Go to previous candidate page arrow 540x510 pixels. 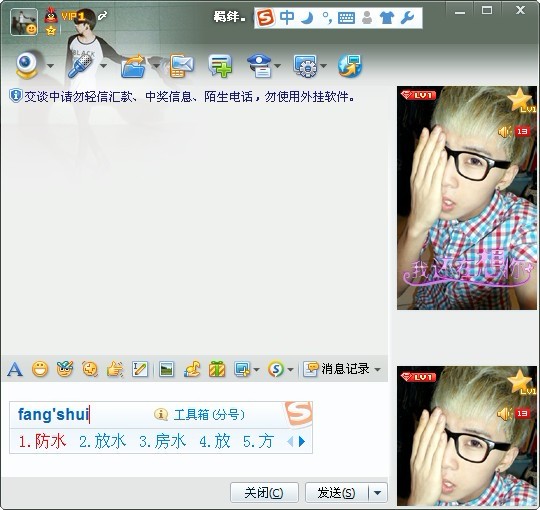(x=290, y=441)
